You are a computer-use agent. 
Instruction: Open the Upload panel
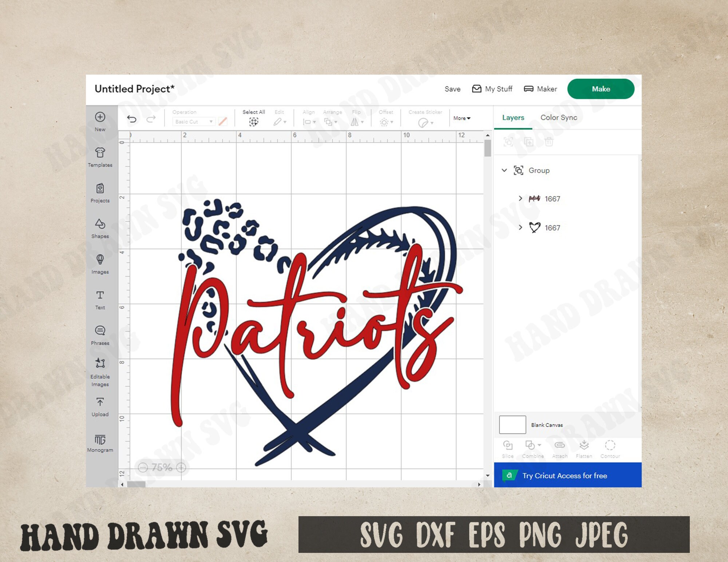click(x=100, y=406)
